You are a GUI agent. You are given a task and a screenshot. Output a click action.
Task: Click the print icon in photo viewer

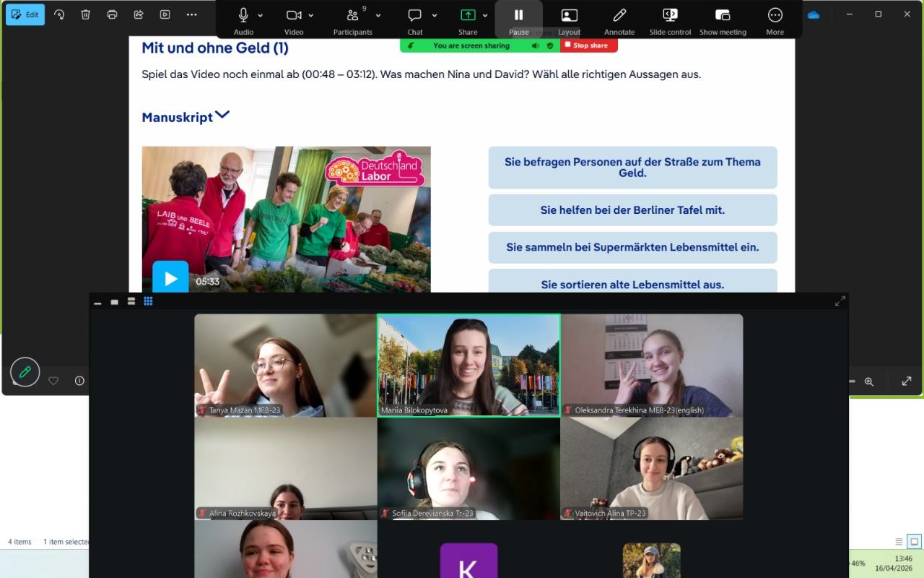(x=112, y=14)
